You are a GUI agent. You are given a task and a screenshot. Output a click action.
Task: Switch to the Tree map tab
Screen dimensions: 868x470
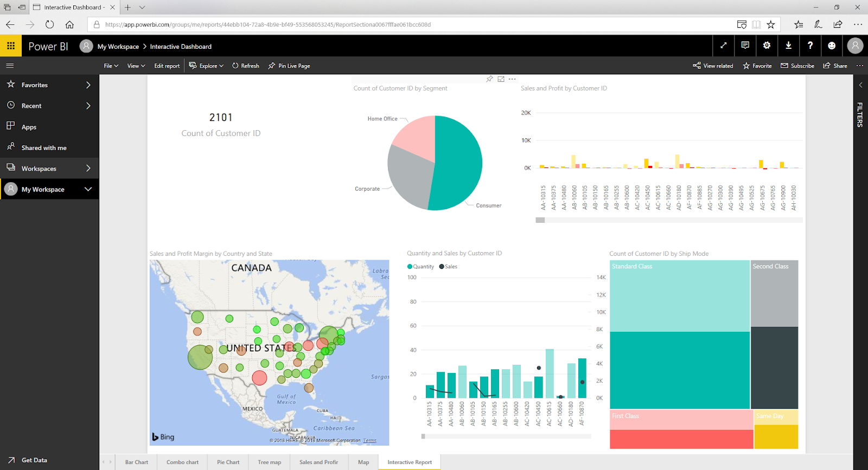pos(270,462)
